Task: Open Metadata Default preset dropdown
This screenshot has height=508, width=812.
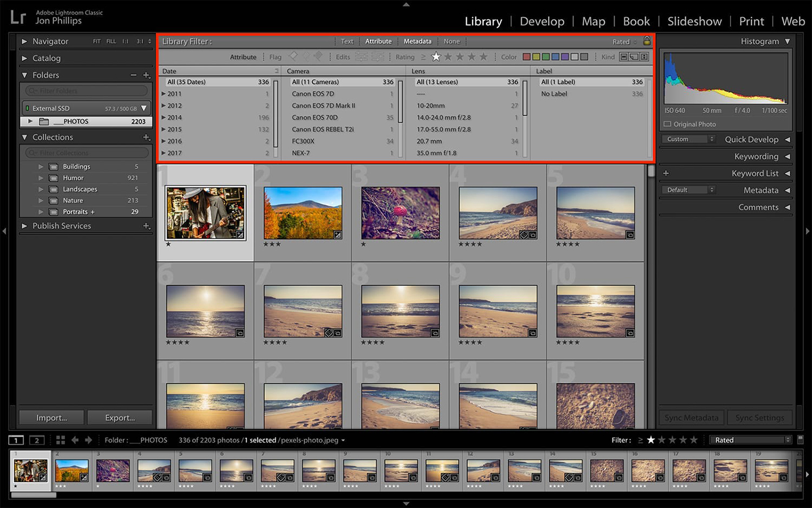Action: tap(688, 190)
